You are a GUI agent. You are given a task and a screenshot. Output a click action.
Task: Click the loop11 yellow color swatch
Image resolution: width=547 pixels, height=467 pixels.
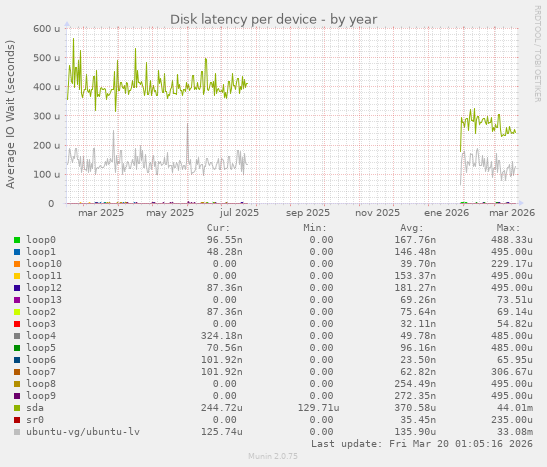[17, 276]
